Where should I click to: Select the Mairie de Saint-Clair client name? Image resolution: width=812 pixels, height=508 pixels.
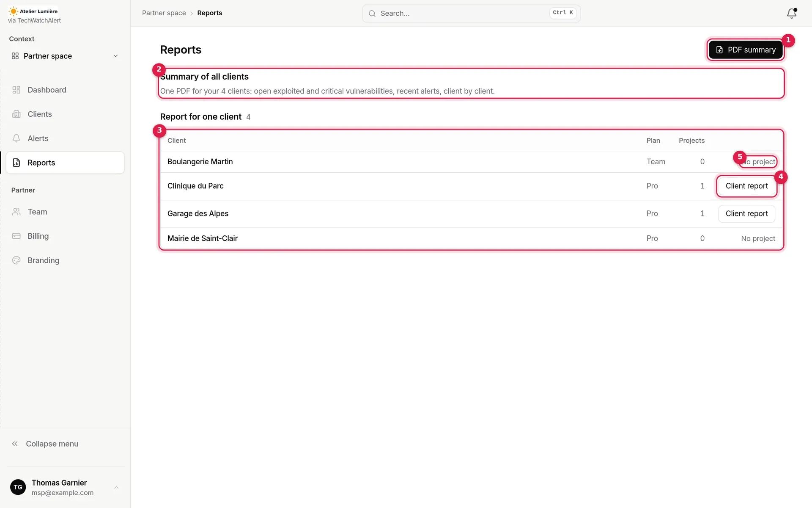tap(203, 238)
